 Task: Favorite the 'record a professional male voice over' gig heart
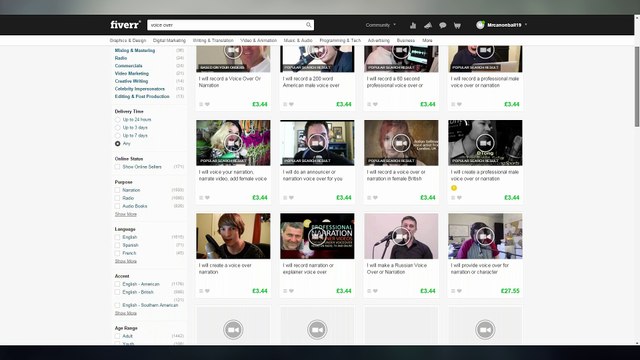pos(460,104)
